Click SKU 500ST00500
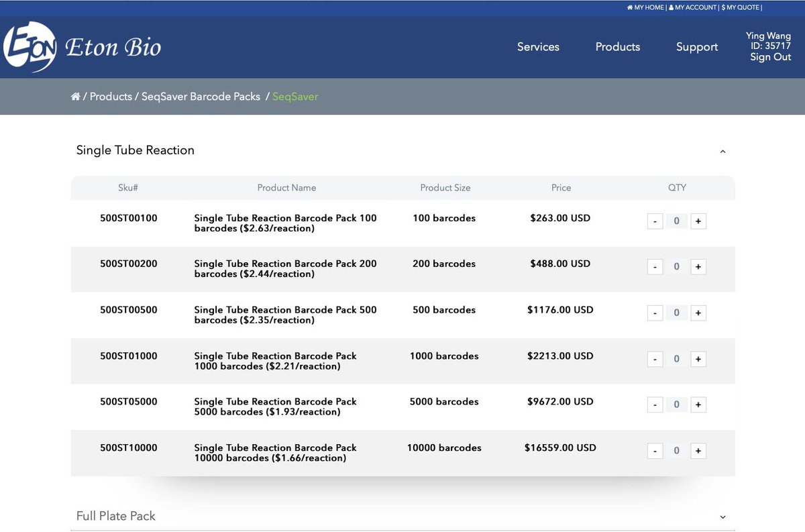 pyautogui.click(x=128, y=310)
